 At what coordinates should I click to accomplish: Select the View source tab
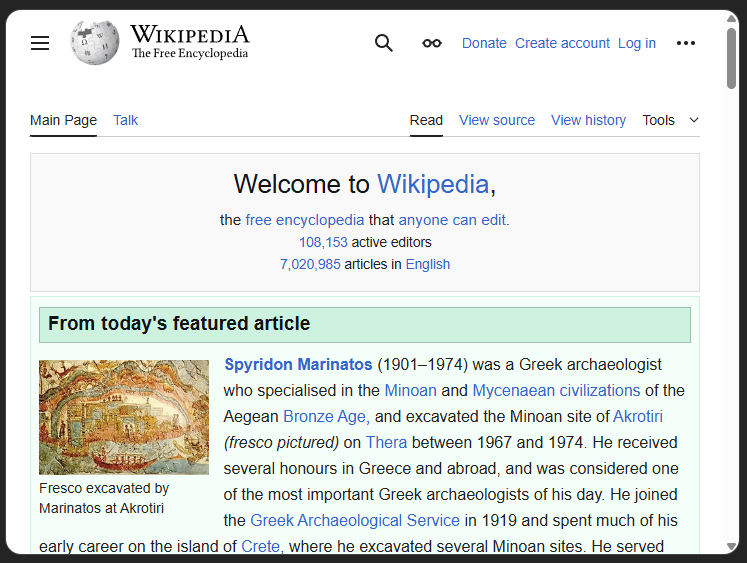tap(497, 120)
